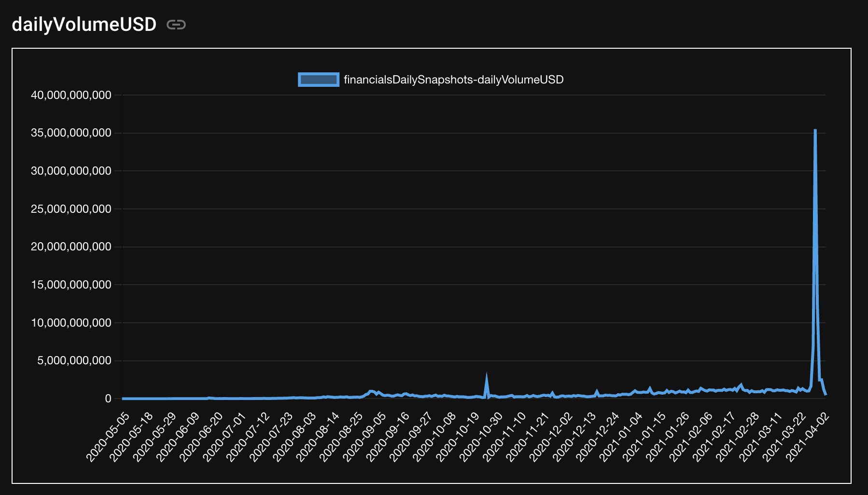
Task: Click the 2020-12-13 date label
Action: [x=574, y=437]
